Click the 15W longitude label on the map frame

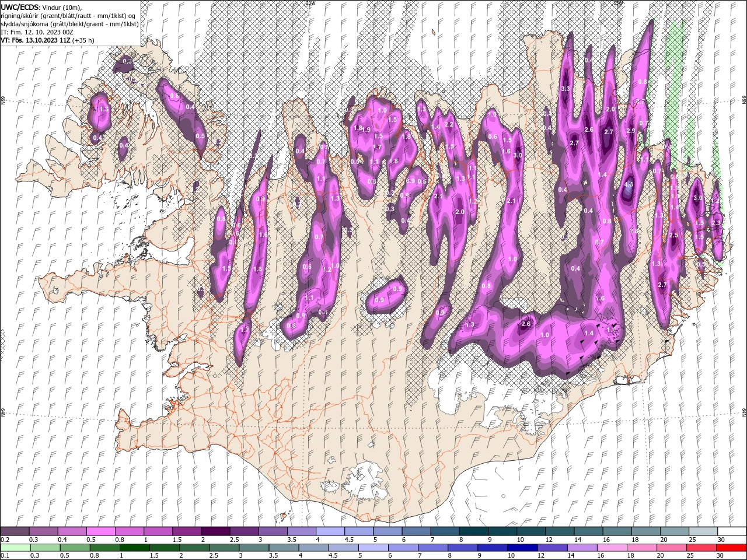(x=619, y=3)
